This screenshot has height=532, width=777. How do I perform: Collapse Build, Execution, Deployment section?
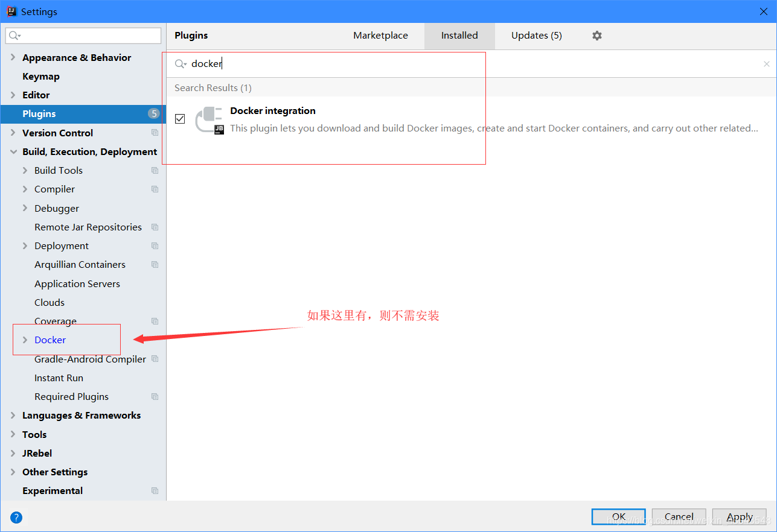pos(13,152)
